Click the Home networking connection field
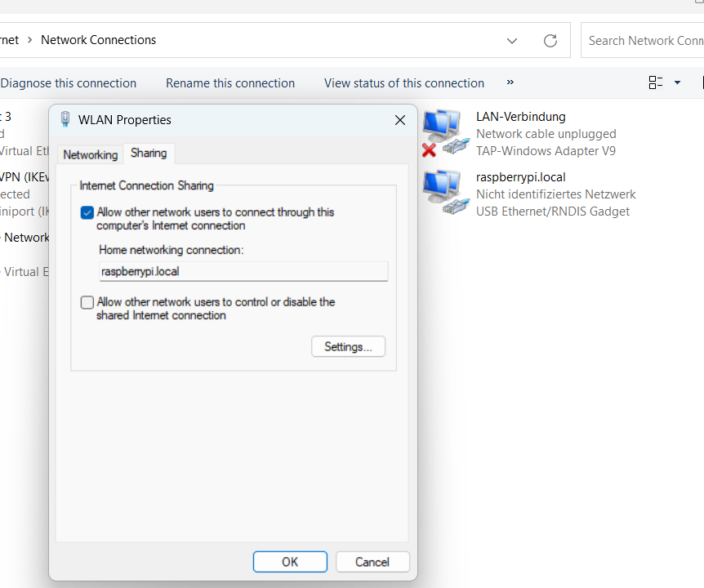704x588 pixels. point(243,271)
